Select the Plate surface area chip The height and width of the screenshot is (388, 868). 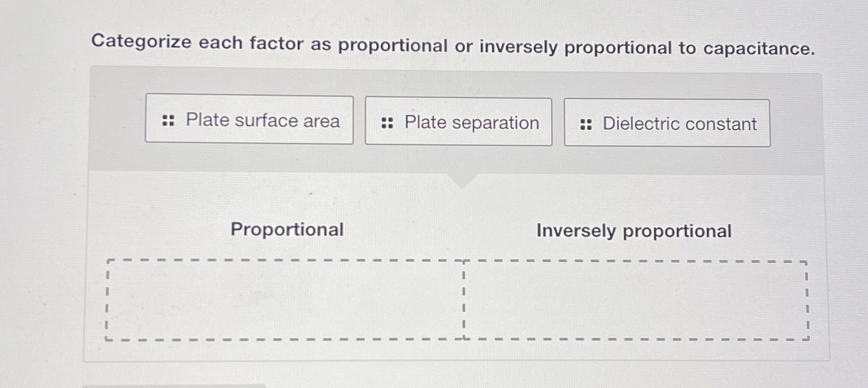pos(249,120)
